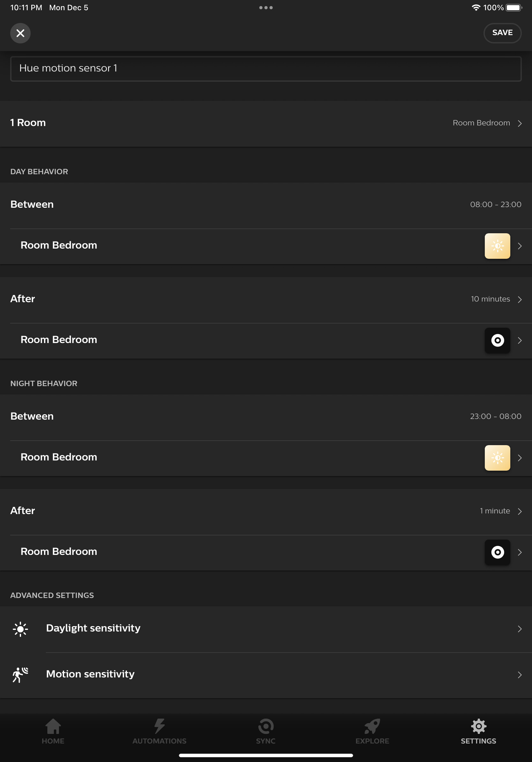Change the day Between 08:00 - 23:00 time
The width and height of the screenshot is (532, 762).
496,205
